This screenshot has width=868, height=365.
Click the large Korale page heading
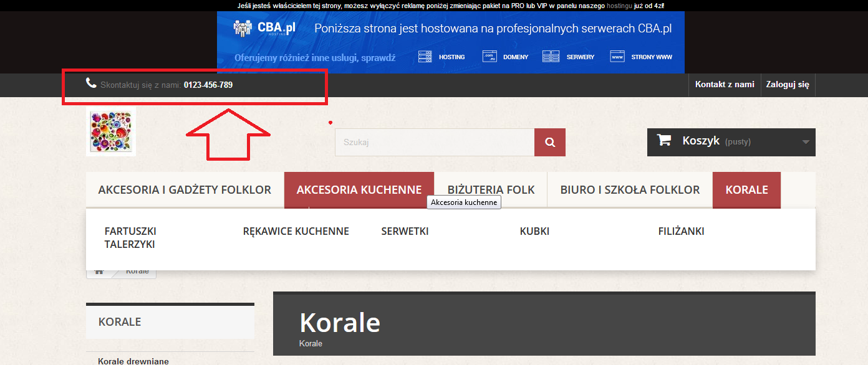tap(340, 323)
